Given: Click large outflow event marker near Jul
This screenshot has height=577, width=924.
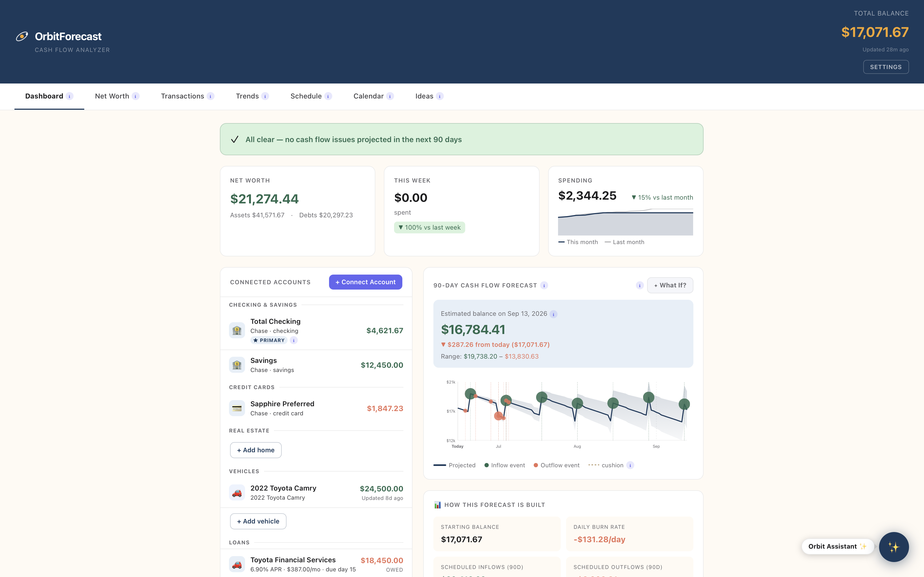Looking at the screenshot, I should [x=498, y=416].
